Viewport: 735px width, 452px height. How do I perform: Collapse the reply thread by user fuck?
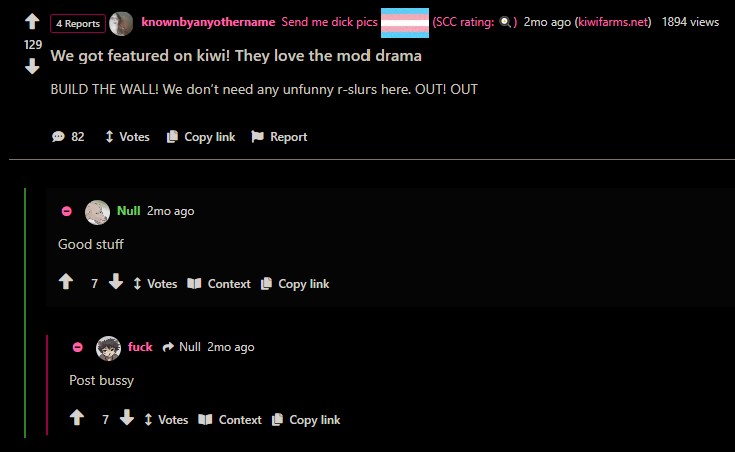[x=78, y=347]
